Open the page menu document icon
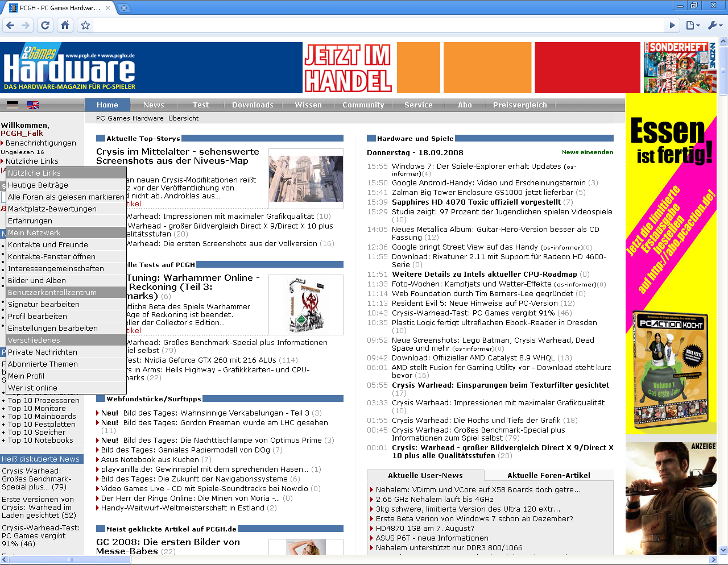 pos(692,25)
